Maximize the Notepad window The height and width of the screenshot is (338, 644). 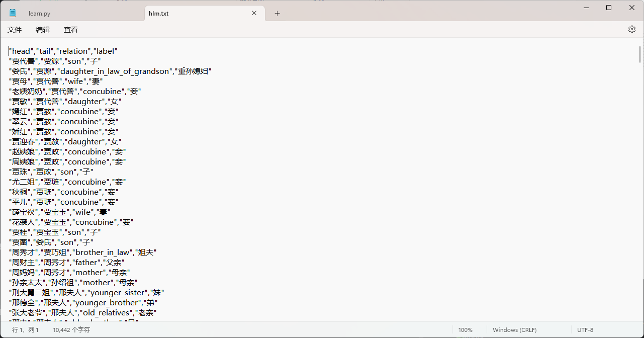pyautogui.click(x=609, y=8)
